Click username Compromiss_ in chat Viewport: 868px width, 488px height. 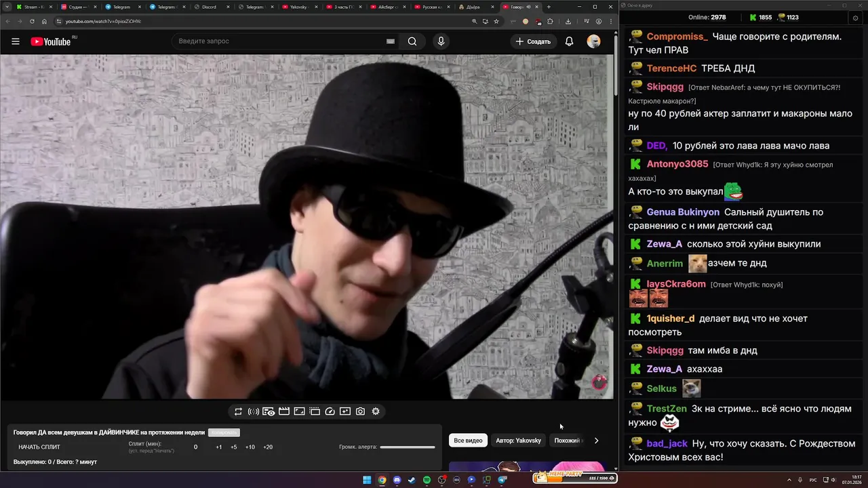tap(677, 37)
